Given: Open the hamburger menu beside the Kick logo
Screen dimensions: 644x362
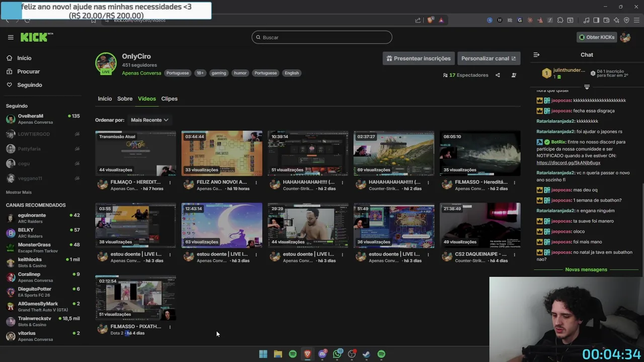Looking at the screenshot, I should click(11, 37).
